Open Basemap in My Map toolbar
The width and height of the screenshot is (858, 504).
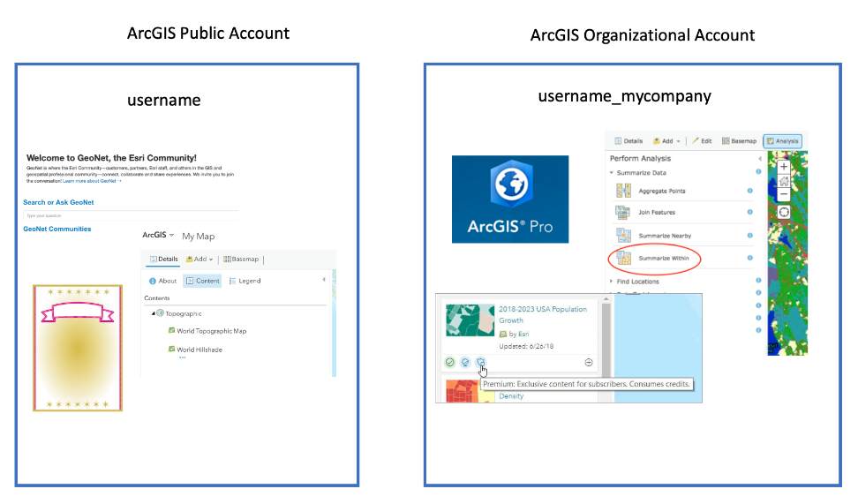(241, 260)
